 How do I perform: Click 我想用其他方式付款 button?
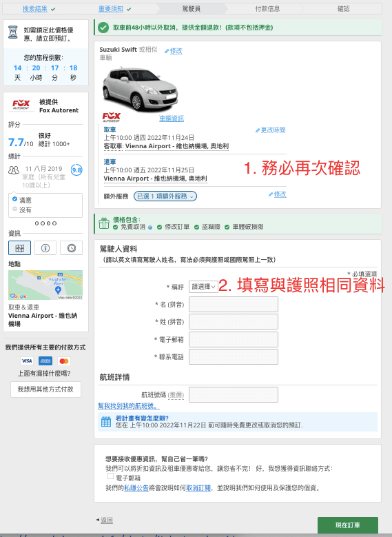(45, 389)
